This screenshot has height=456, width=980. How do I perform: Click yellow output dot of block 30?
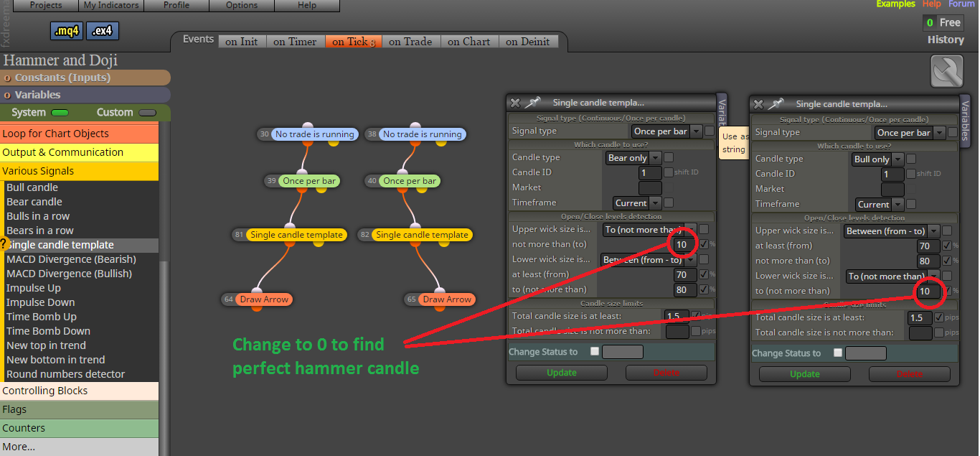click(x=334, y=143)
